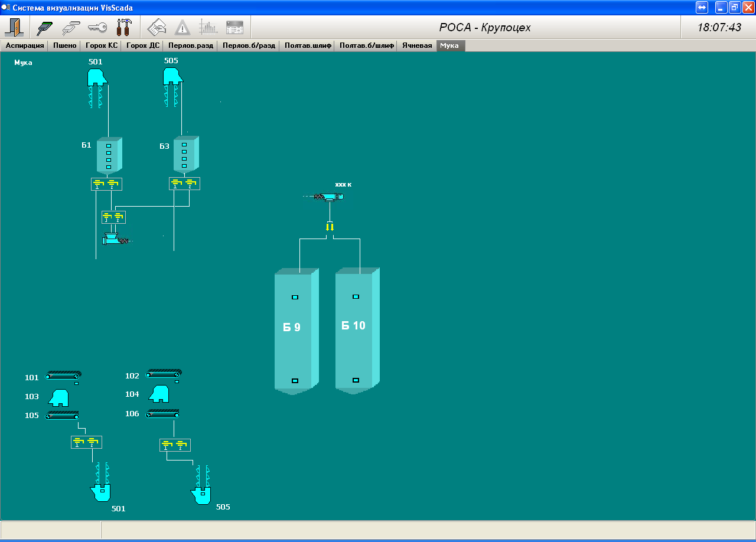The height and width of the screenshot is (542, 756).
Task: Switch to the Аспирация tab
Action: coord(25,45)
